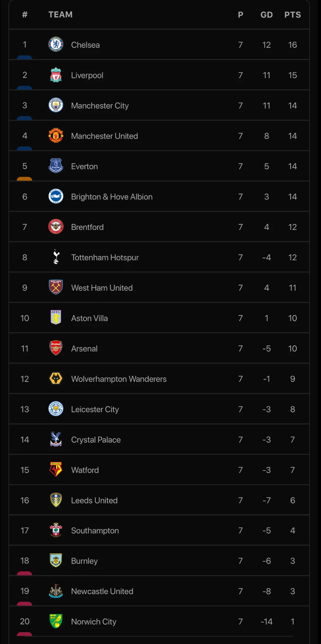The image size is (321, 644).
Task: Click the TEAM column header
Action: pyautogui.click(x=60, y=15)
